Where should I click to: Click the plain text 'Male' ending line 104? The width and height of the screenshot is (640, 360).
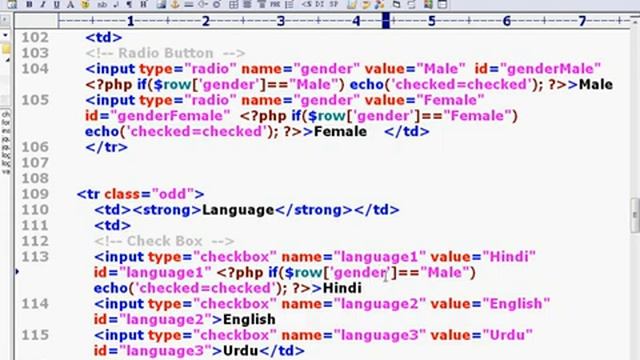point(596,84)
